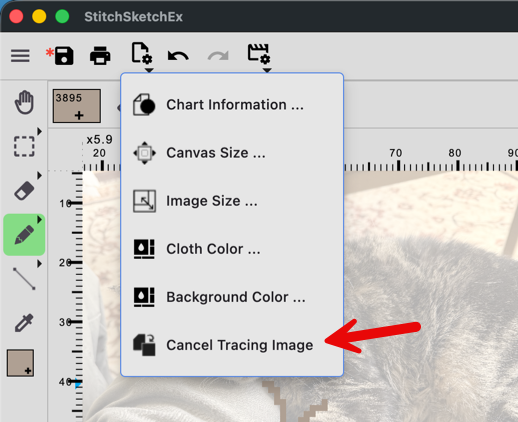Close the StitchSketchEx window
The height and width of the screenshot is (422, 518).
tap(16, 16)
